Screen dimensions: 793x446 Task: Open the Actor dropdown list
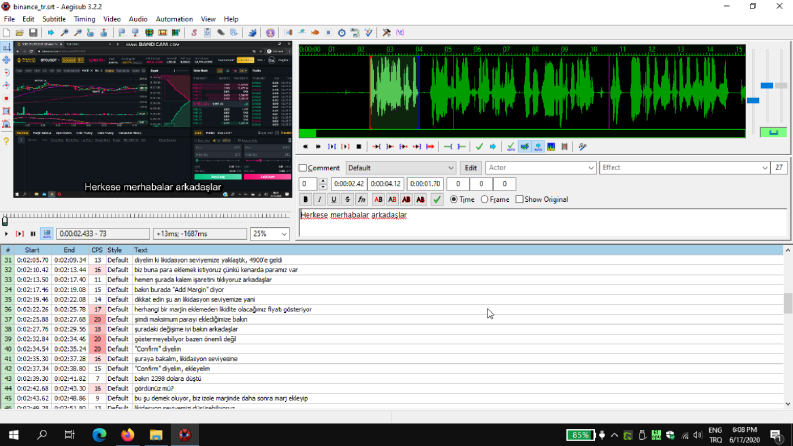click(540, 168)
